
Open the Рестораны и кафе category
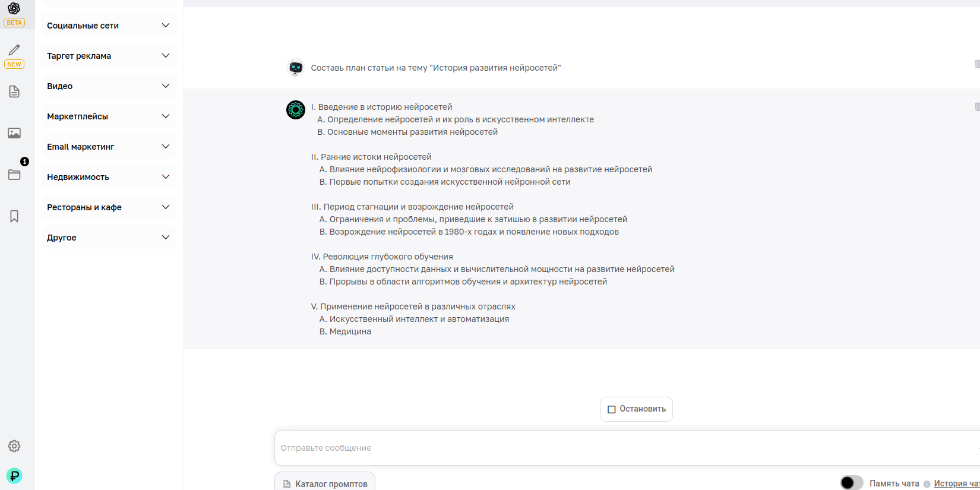pos(109,207)
